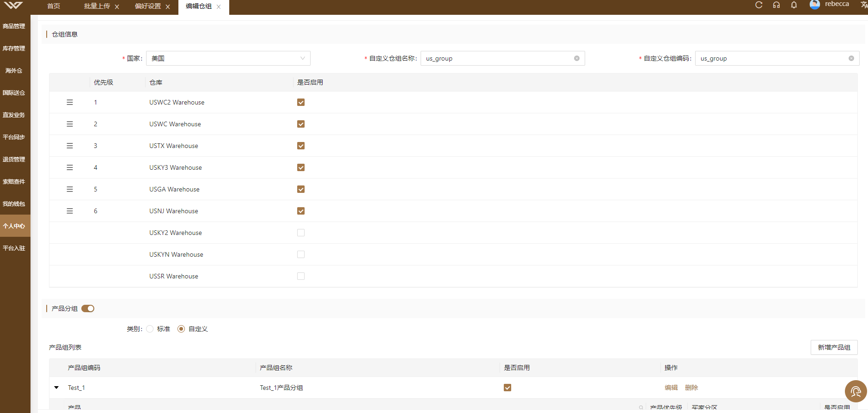
Task: Open 库存管理 in sidebar
Action: (14, 49)
